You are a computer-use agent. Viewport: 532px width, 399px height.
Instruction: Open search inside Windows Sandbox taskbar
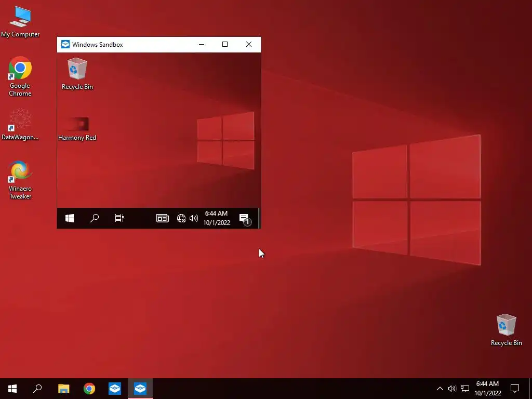pos(95,218)
